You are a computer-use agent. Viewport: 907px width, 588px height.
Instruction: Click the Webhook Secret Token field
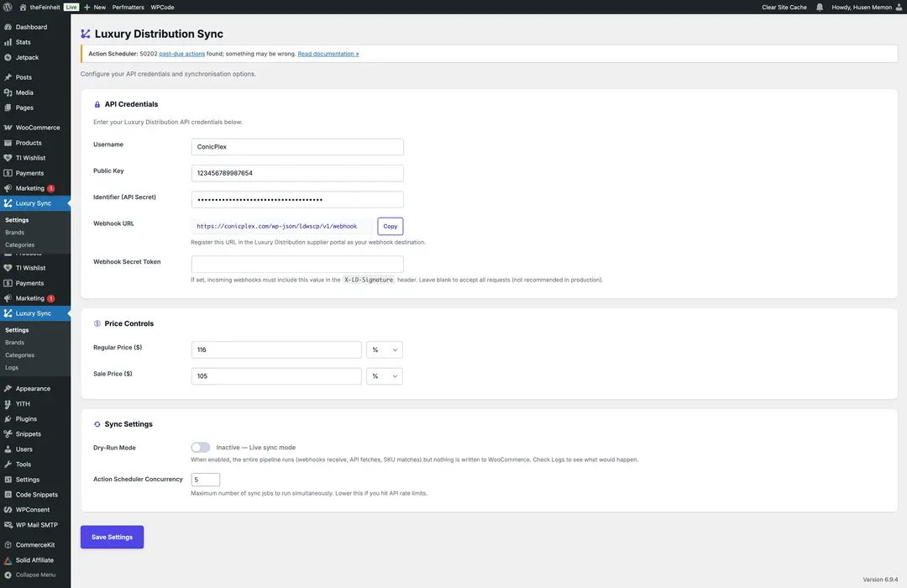click(297, 264)
